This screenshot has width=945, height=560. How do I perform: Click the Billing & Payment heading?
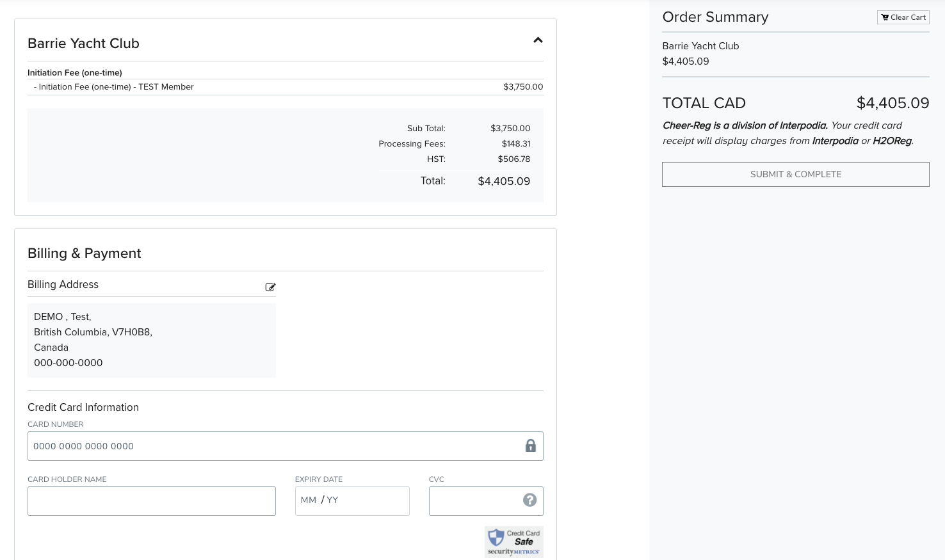click(x=85, y=253)
